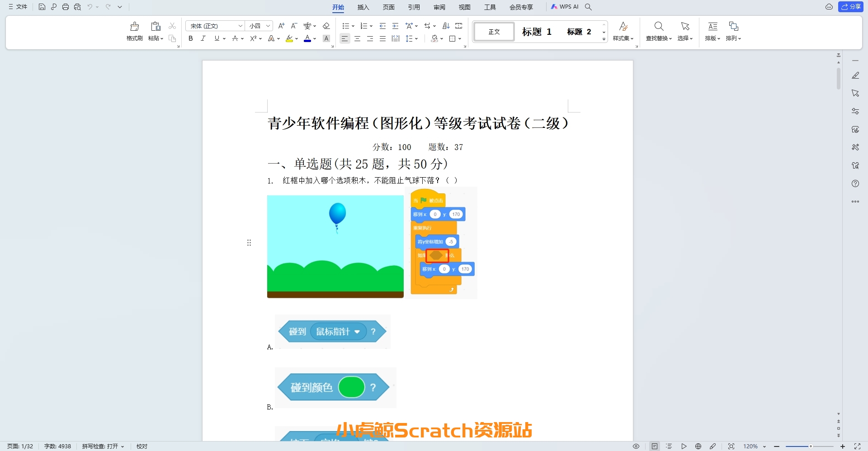Click the 分享 (Share) button
The width and height of the screenshot is (868, 451).
tap(851, 7)
